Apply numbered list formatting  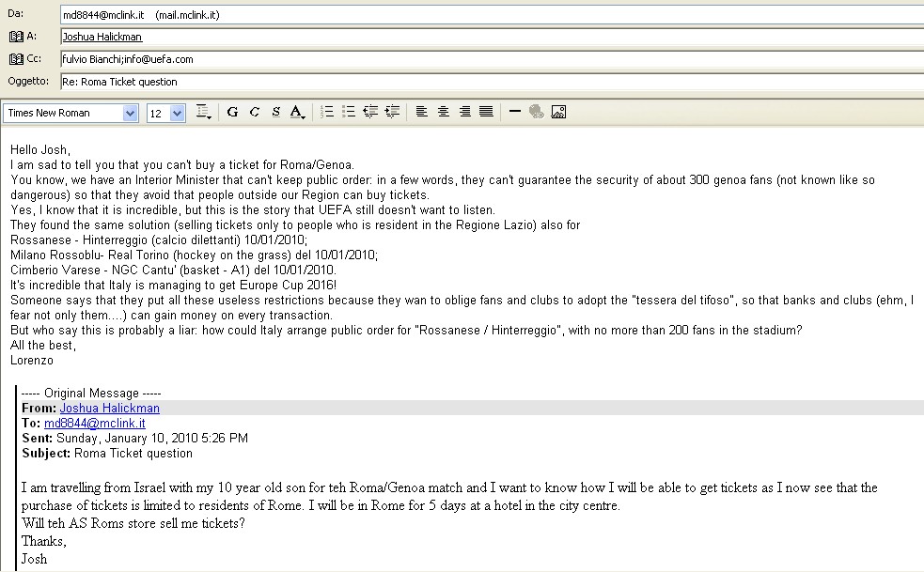326,112
